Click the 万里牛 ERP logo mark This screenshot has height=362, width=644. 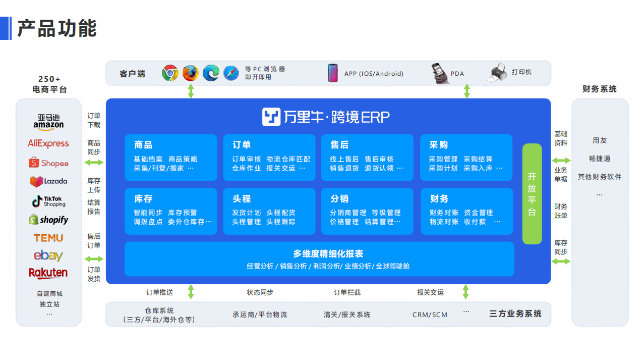click(271, 117)
